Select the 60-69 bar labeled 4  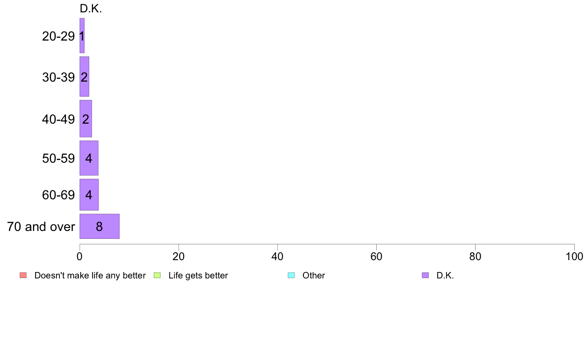click(x=89, y=194)
